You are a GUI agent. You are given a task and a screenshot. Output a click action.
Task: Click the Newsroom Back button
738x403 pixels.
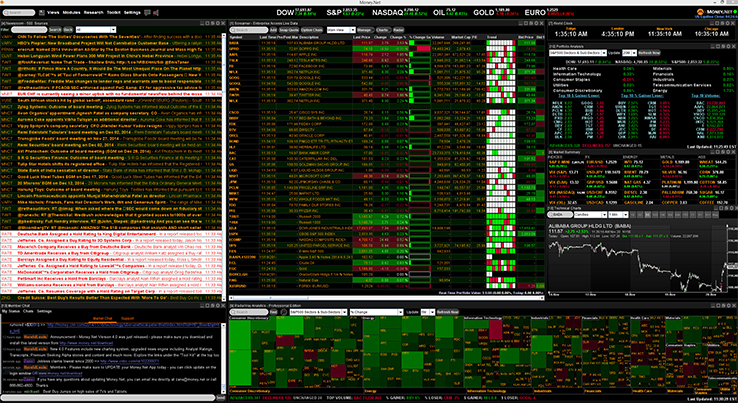[x=68, y=30]
